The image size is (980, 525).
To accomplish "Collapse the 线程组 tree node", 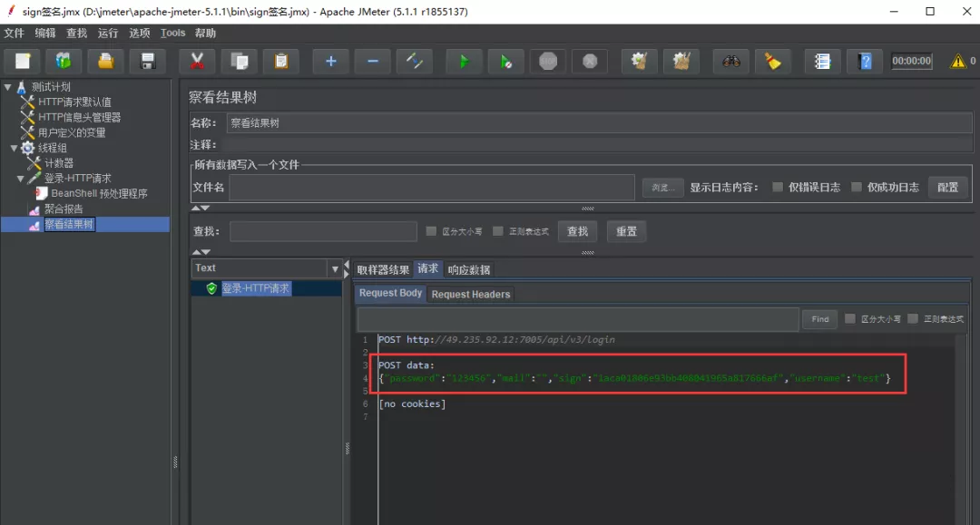I will click(14, 149).
